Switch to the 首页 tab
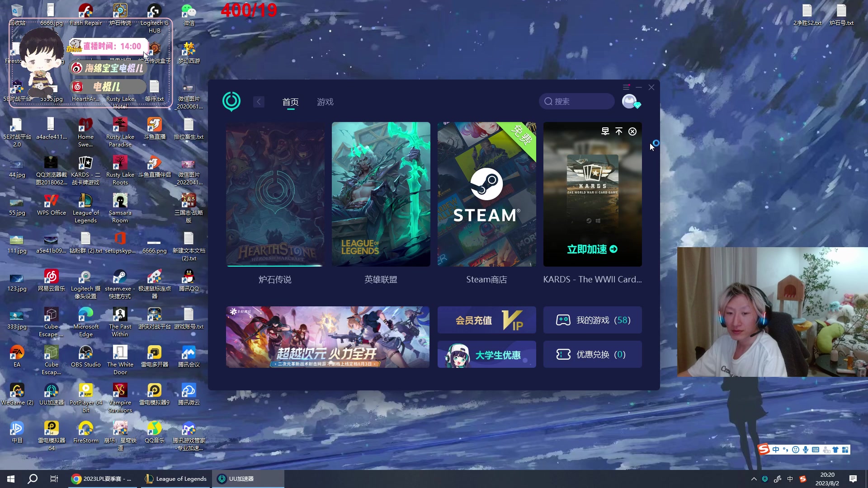 coord(290,102)
